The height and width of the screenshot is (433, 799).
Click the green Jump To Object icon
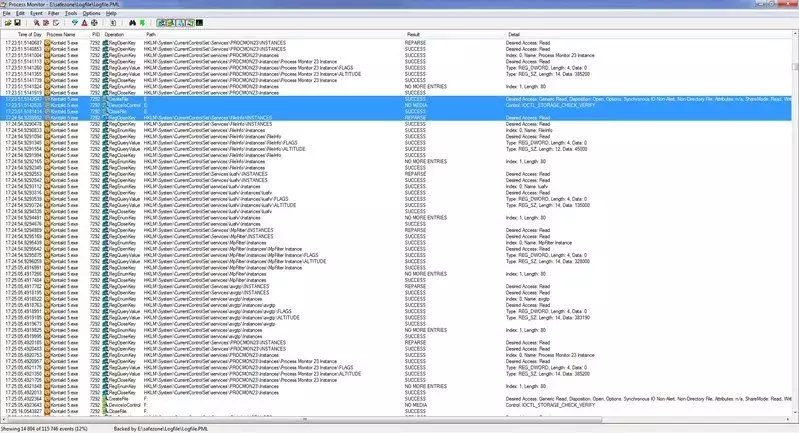143,23
